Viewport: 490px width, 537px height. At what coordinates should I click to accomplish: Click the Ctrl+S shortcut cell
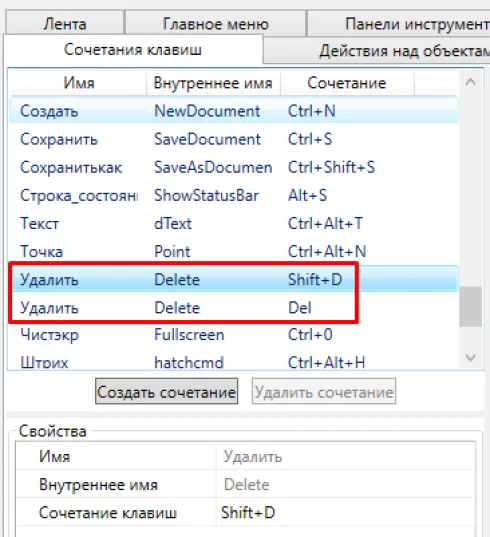(x=310, y=139)
